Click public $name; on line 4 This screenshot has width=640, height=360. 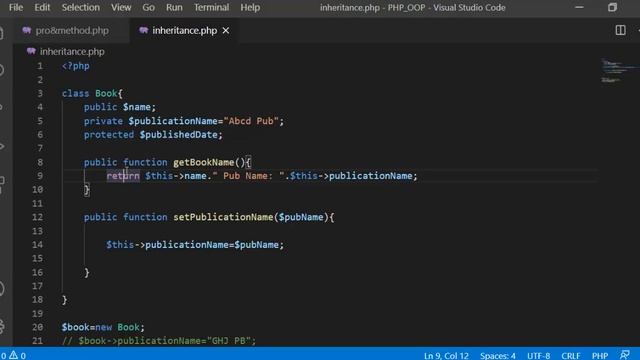[x=120, y=107]
